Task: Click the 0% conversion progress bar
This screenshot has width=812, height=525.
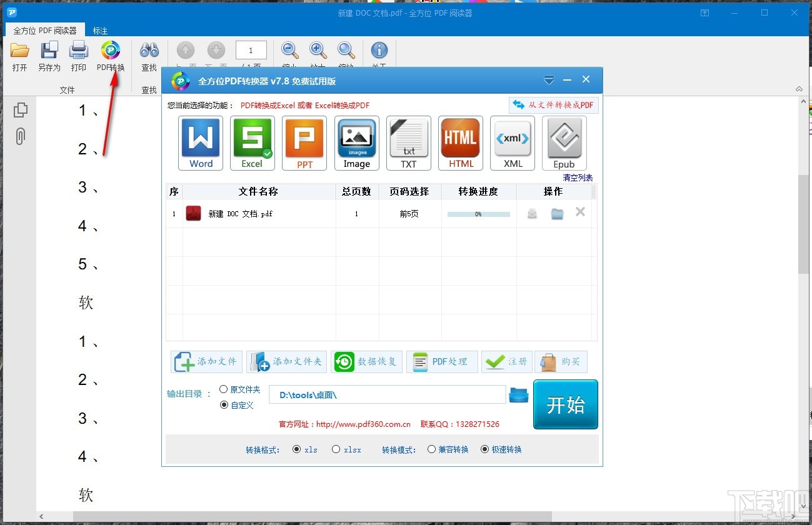Action: tap(479, 214)
